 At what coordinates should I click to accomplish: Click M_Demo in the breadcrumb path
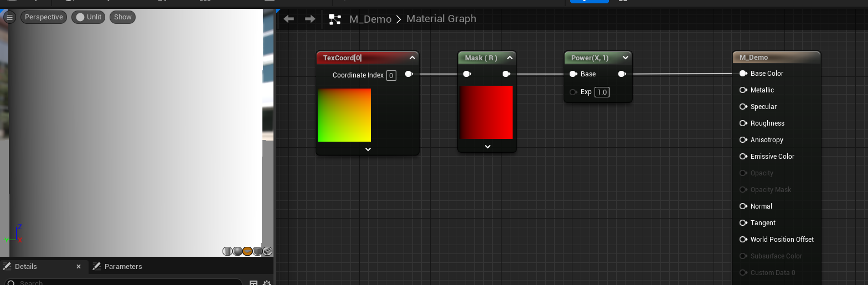click(x=370, y=19)
